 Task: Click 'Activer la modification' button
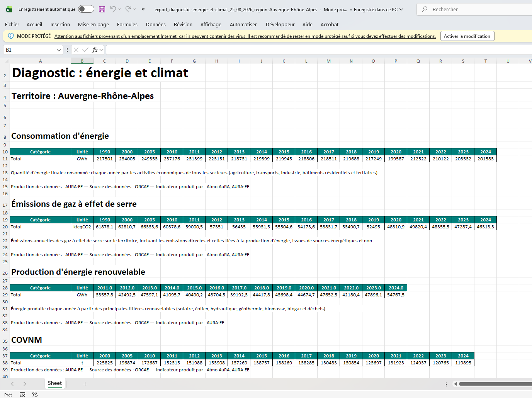pos(467,36)
